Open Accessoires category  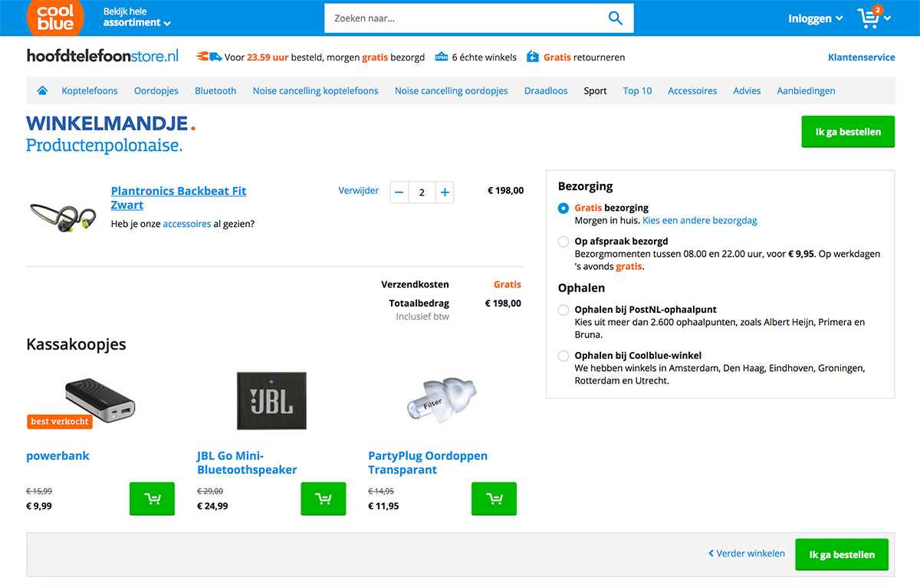[x=692, y=90]
